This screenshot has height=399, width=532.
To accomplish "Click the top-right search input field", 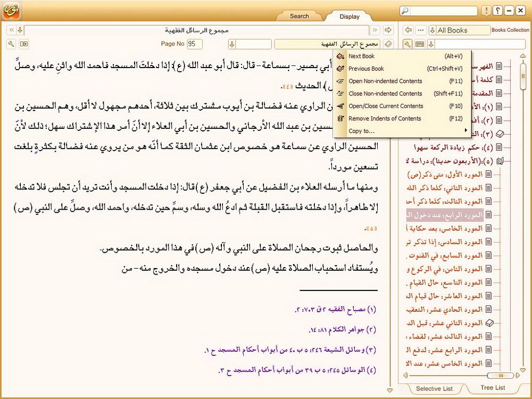I will [443, 11].
